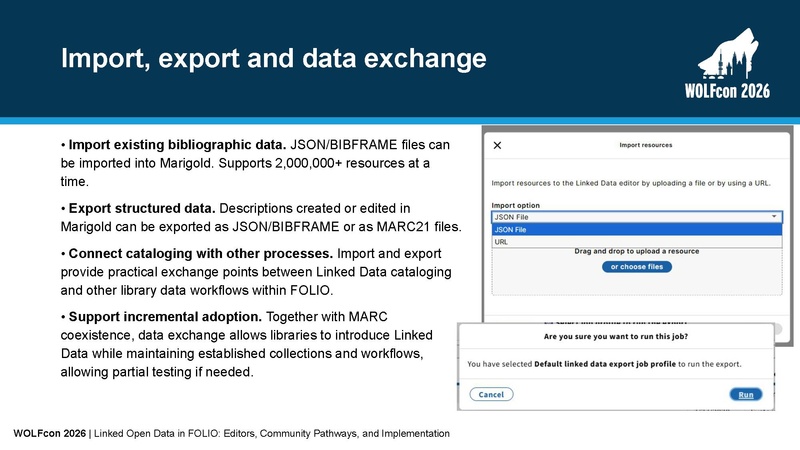Click the 'Import resources to the Linked Data editor' description
Screen dimensions: 800x450
pyautogui.click(x=631, y=183)
